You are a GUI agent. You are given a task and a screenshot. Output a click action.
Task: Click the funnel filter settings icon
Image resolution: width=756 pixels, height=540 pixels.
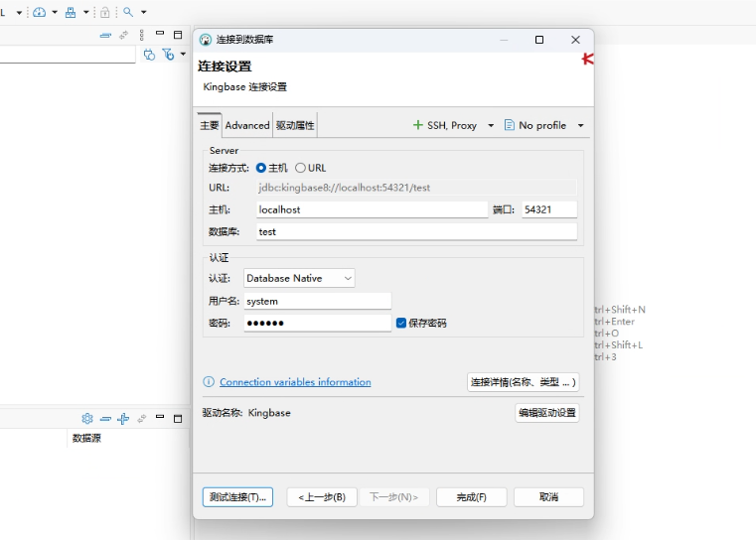[x=168, y=55]
